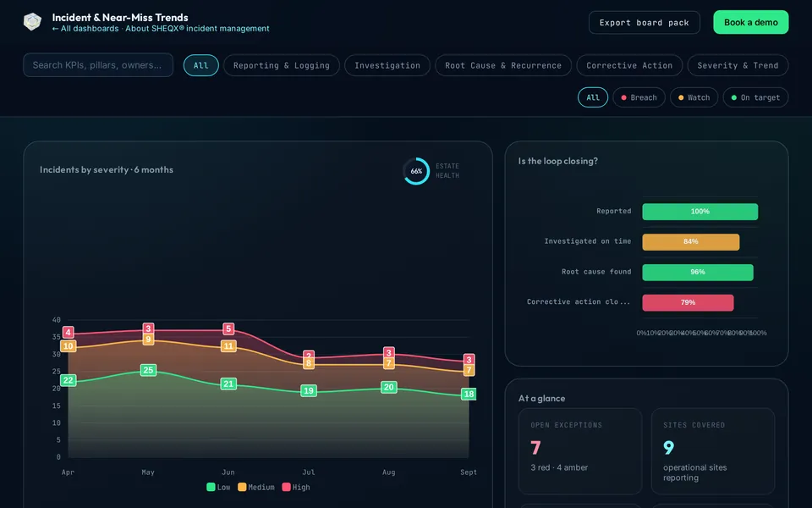The height and width of the screenshot is (508, 812).
Task: Click the June Low data point 21
Action: (228, 384)
